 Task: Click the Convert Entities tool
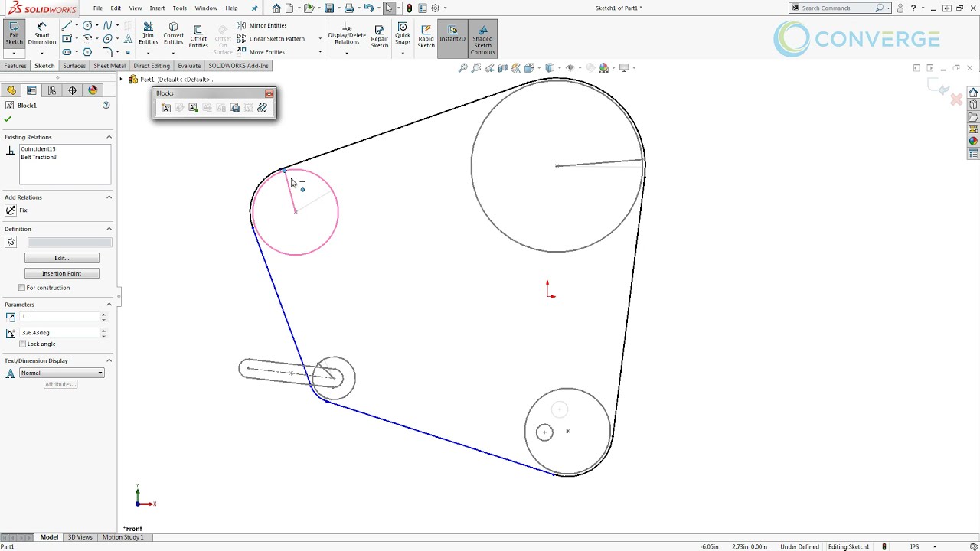coord(173,34)
